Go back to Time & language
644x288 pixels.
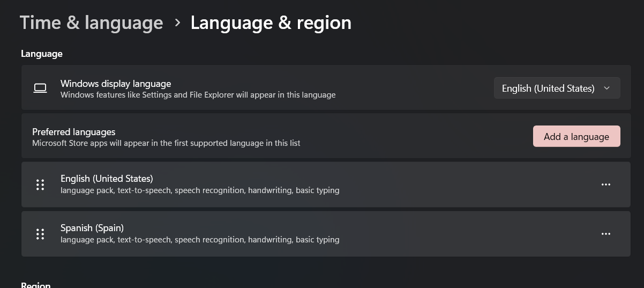click(x=91, y=23)
